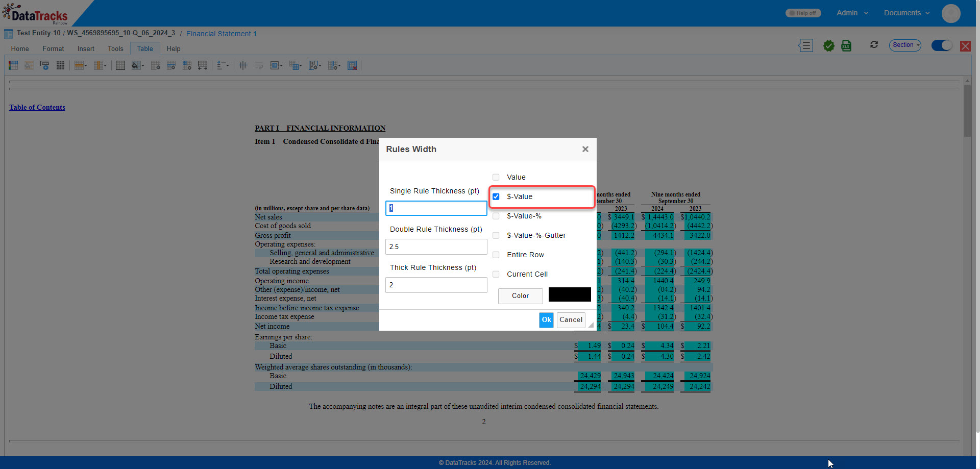Check the $-Value-% checkbox

pos(496,216)
